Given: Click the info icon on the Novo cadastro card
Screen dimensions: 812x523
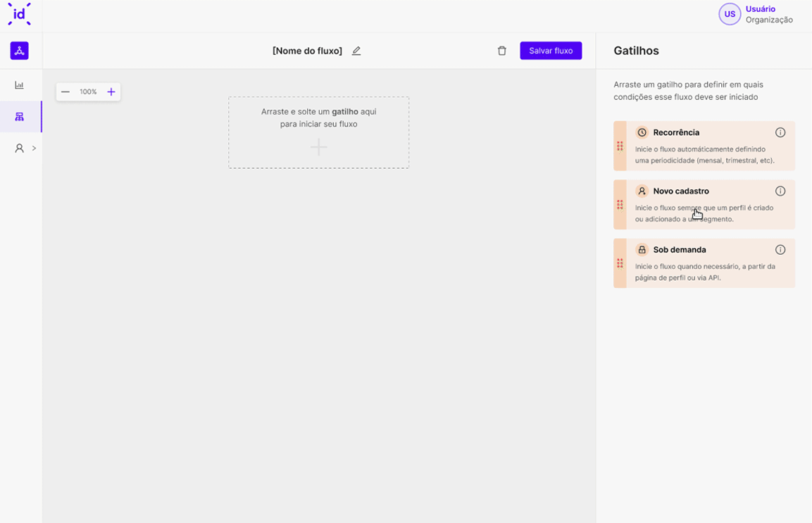Looking at the screenshot, I should [x=780, y=191].
